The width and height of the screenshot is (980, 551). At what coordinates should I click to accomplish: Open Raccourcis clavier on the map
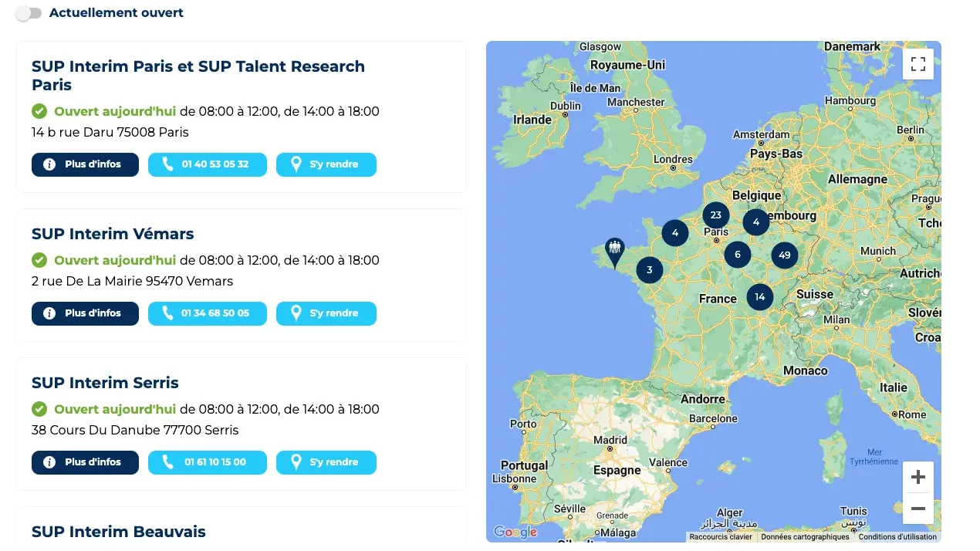click(x=721, y=537)
